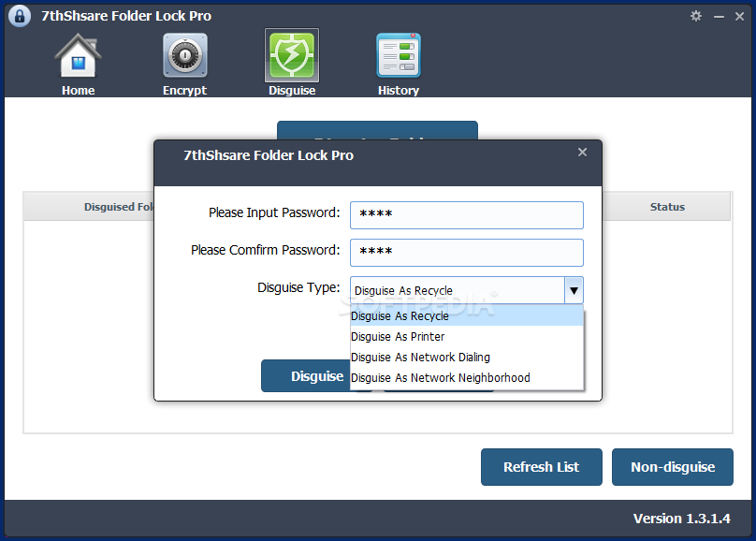This screenshot has height=541, width=756.
Task: Click the Disguised Folder column header
Action: pyautogui.click(x=89, y=207)
